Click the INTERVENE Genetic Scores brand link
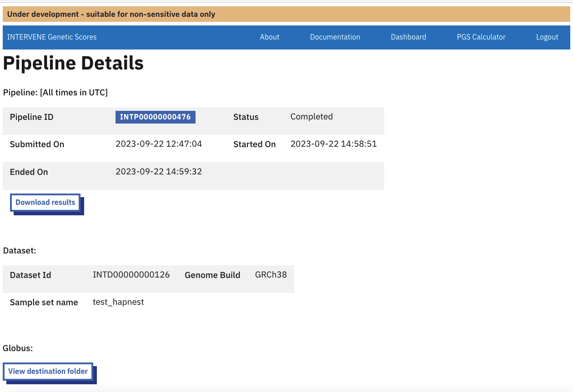Image resolution: width=573 pixels, height=392 pixels. point(52,37)
